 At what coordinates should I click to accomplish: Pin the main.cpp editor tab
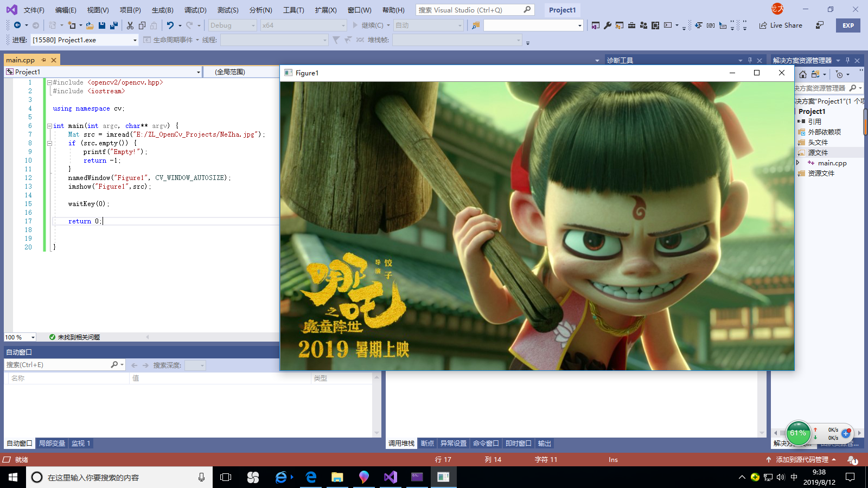43,60
